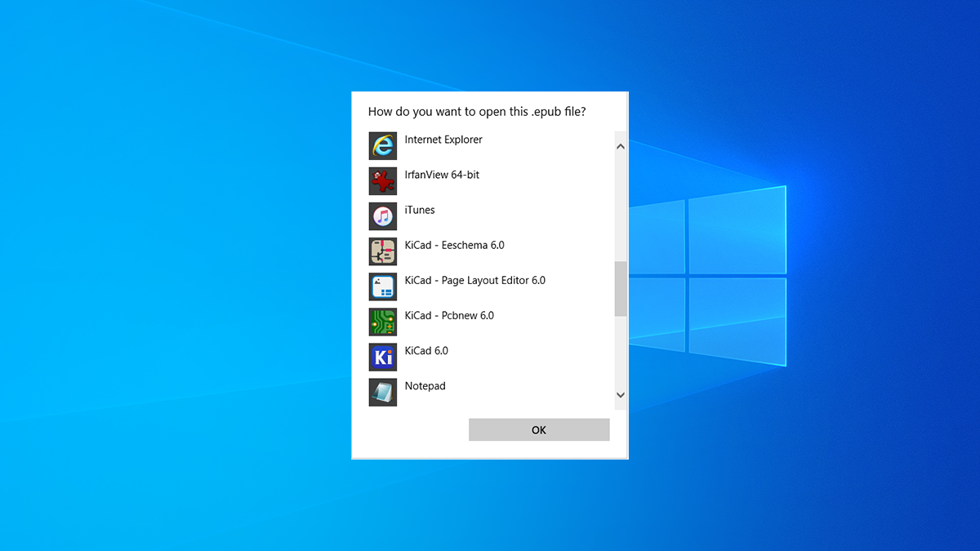The width and height of the screenshot is (980, 551).
Task: Select 'KiCad - Page Layout Editor 6.0' text
Action: (x=474, y=280)
